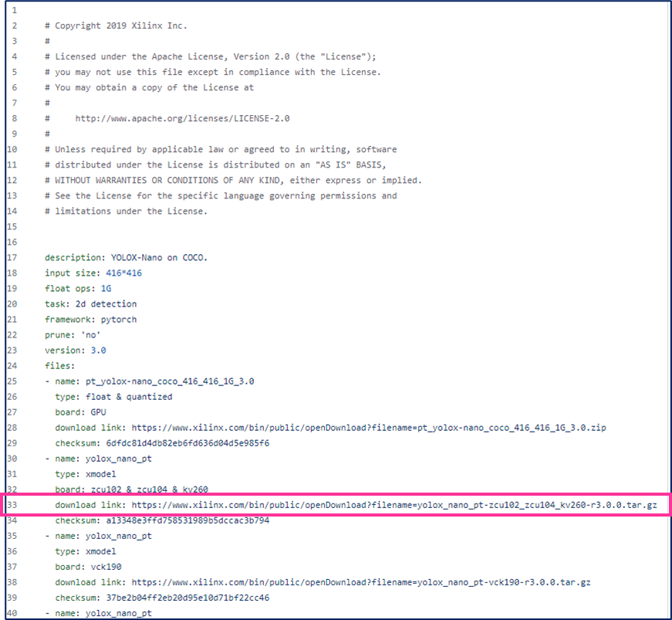The width and height of the screenshot is (672, 620).
Task: Click the "limitations under the License." comment line
Action: 126,211
